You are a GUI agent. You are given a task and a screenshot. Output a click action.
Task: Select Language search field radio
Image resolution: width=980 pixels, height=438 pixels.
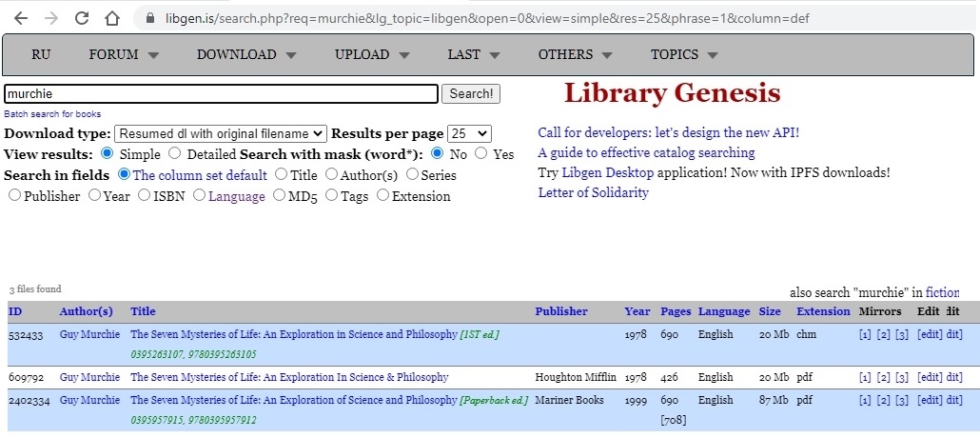coord(199,195)
